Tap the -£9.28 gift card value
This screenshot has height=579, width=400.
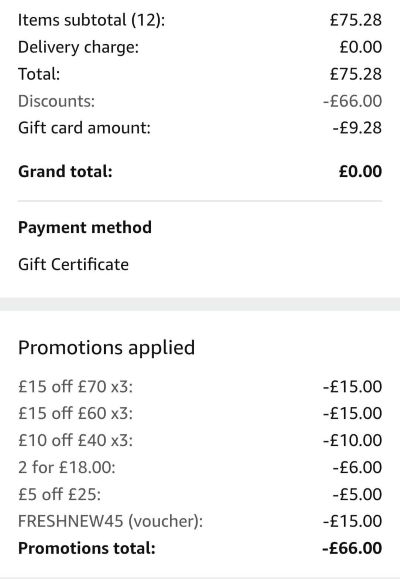pos(357,128)
